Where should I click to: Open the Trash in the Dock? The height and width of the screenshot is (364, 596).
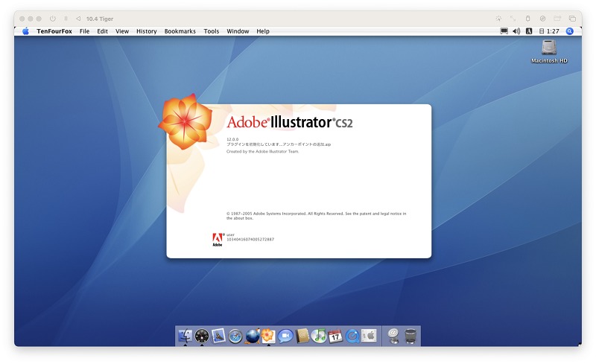pos(410,336)
